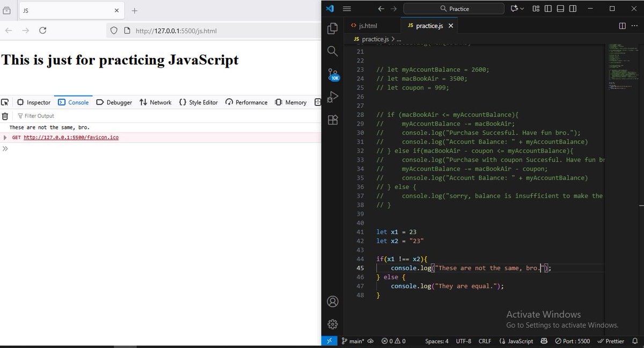The height and width of the screenshot is (348, 644).
Task: Go back in the Firefox browser
Action: [x=9, y=31]
